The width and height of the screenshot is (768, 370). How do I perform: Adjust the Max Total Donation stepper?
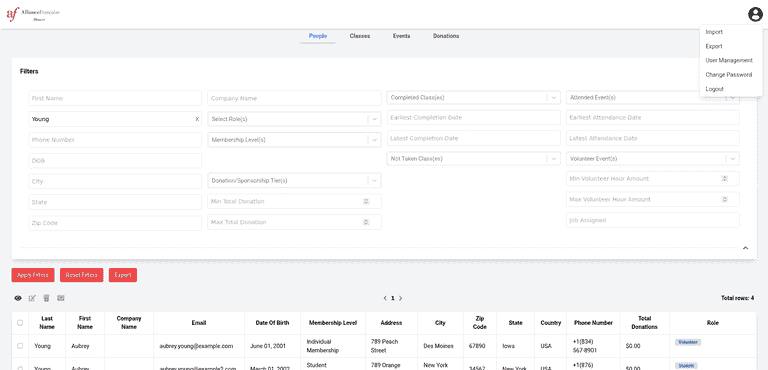point(366,222)
